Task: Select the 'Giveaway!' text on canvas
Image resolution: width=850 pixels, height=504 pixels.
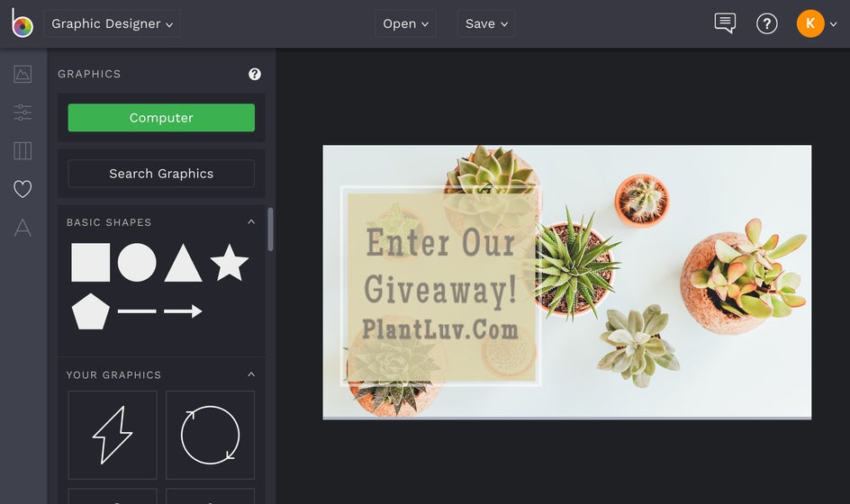Action: (x=440, y=290)
